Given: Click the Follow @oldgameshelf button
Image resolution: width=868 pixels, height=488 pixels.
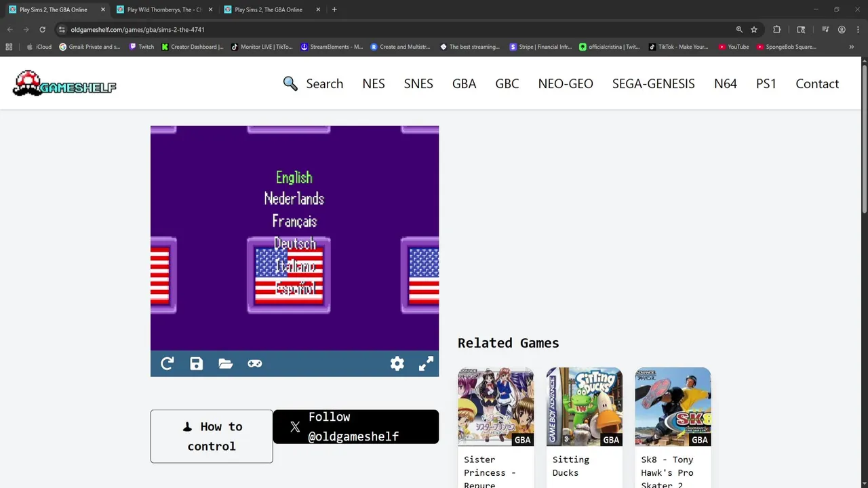Looking at the screenshot, I should pos(356,426).
